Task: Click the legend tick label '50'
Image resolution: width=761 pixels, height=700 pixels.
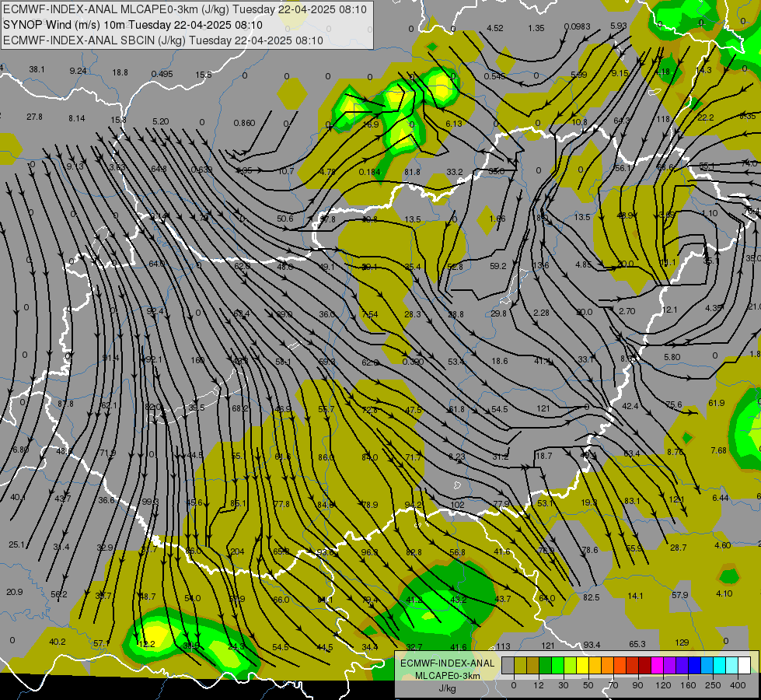Action: coord(588,685)
